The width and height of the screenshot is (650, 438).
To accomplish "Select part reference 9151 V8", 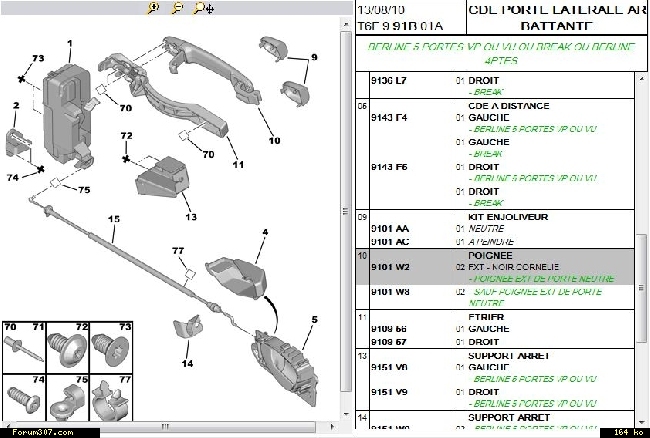I will pyautogui.click(x=389, y=367).
